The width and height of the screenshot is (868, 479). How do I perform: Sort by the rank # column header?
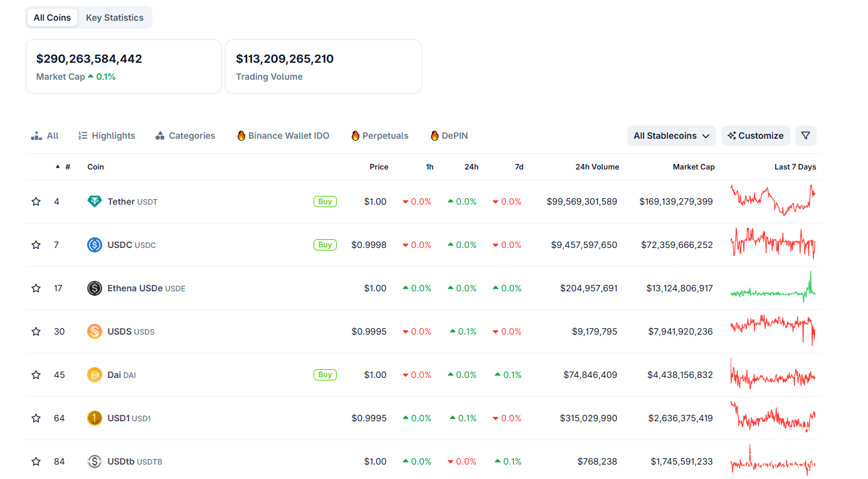point(67,167)
